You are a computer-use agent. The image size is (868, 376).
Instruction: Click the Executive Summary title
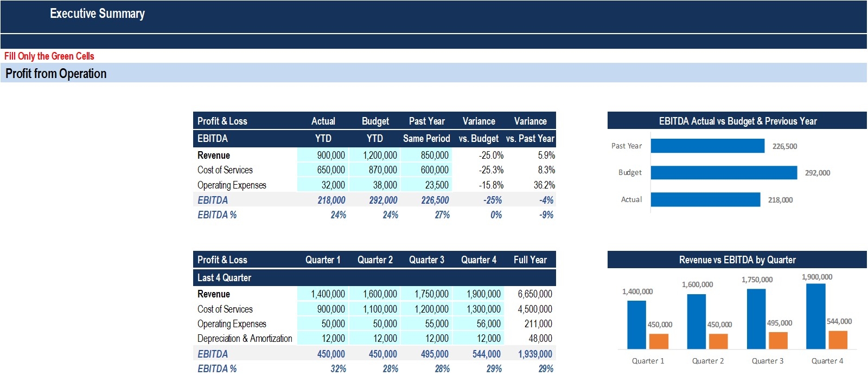[97, 14]
